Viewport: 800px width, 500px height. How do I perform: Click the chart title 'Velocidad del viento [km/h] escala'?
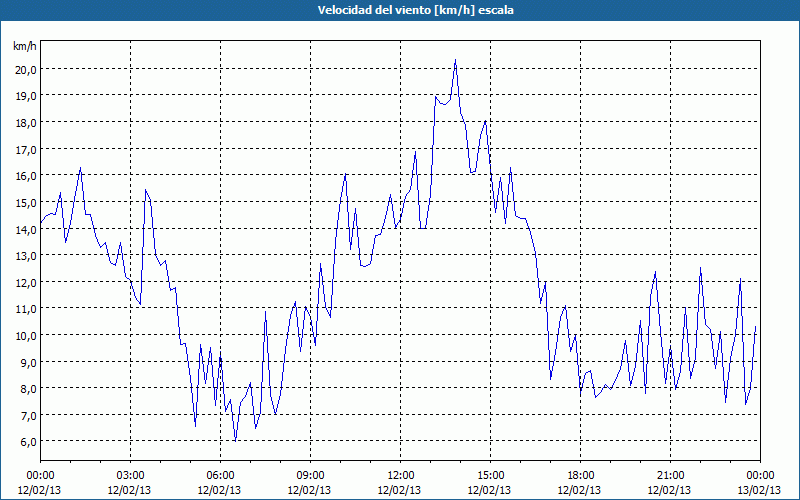415,10
